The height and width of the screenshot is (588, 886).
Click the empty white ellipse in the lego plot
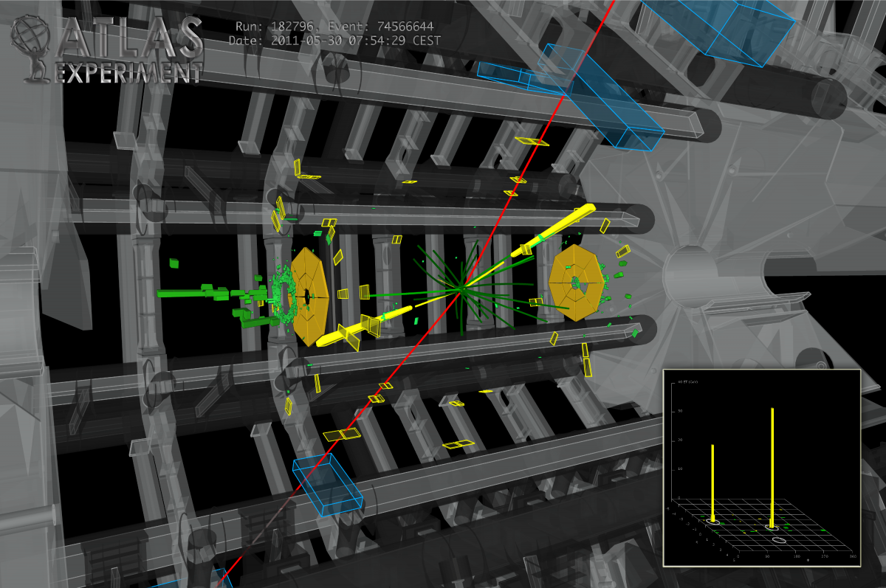(779, 540)
